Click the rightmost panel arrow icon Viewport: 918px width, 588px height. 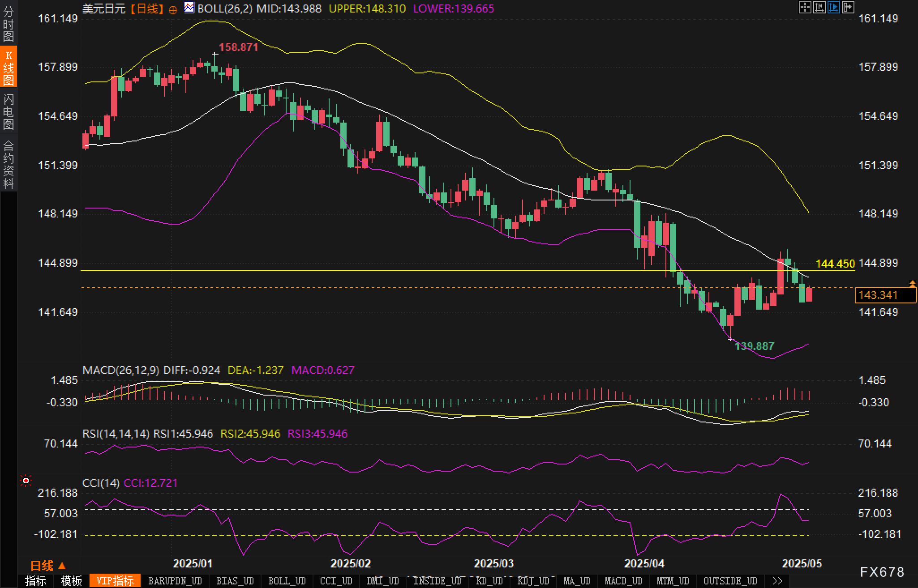tap(848, 7)
